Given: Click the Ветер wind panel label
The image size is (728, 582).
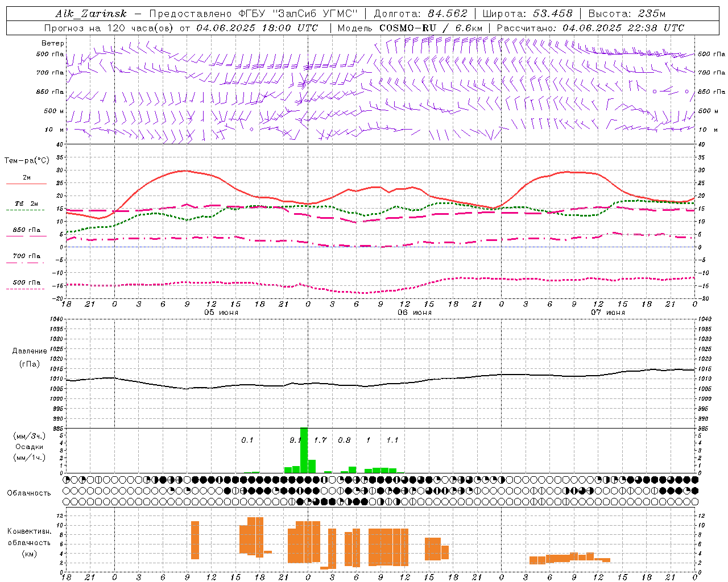Looking at the screenshot, I should [53, 43].
